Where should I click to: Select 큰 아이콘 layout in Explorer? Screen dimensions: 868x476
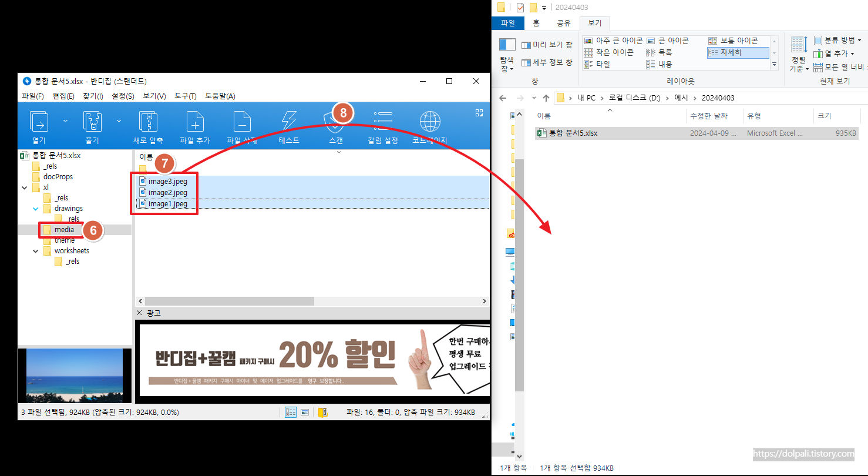click(667, 41)
